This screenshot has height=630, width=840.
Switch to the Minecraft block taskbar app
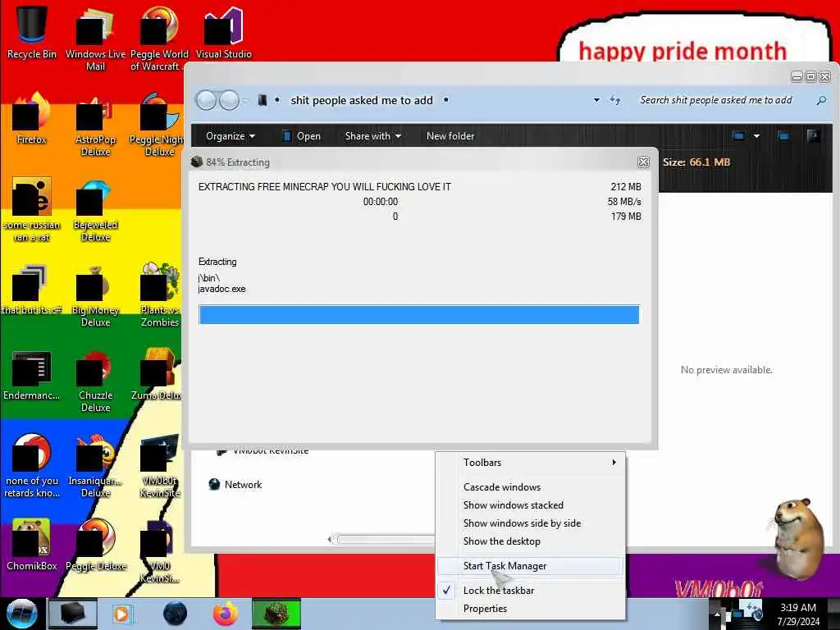click(x=276, y=614)
